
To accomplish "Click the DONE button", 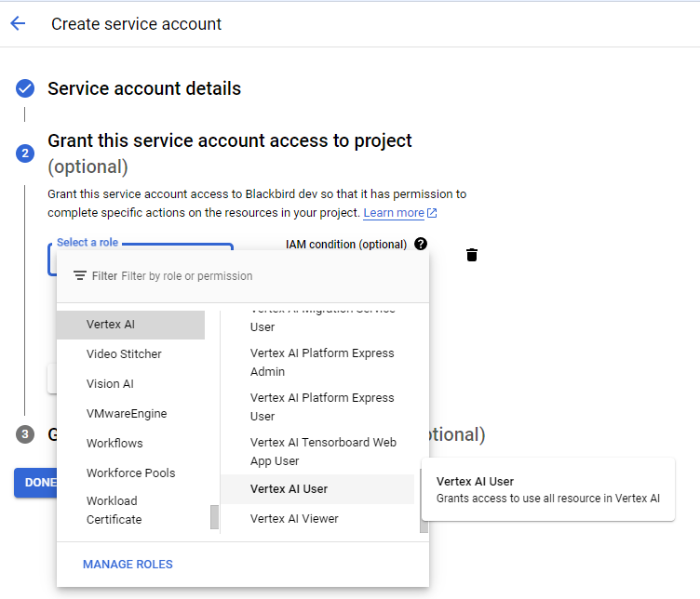I will [x=35, y=483].
